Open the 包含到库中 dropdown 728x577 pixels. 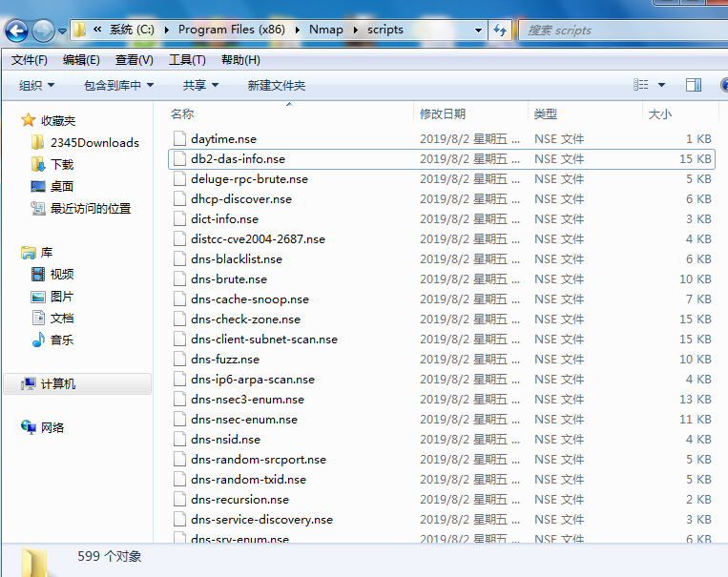pos(118,85)
